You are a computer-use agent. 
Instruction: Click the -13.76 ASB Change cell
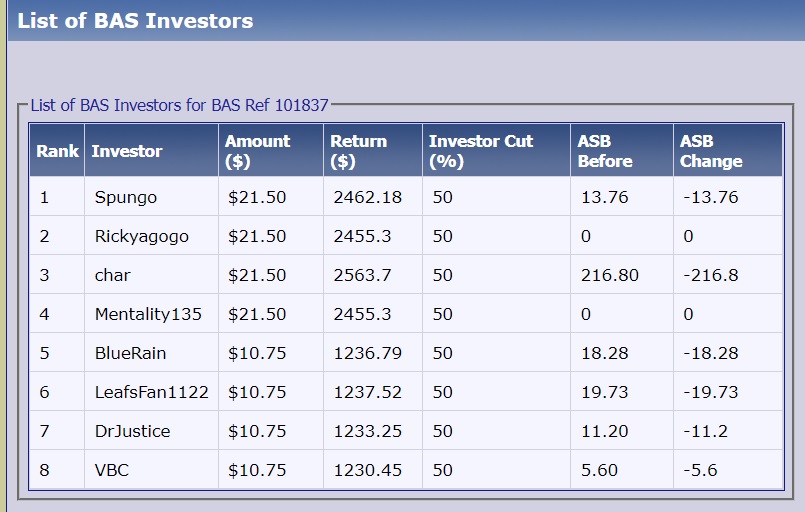pos(709,197)
